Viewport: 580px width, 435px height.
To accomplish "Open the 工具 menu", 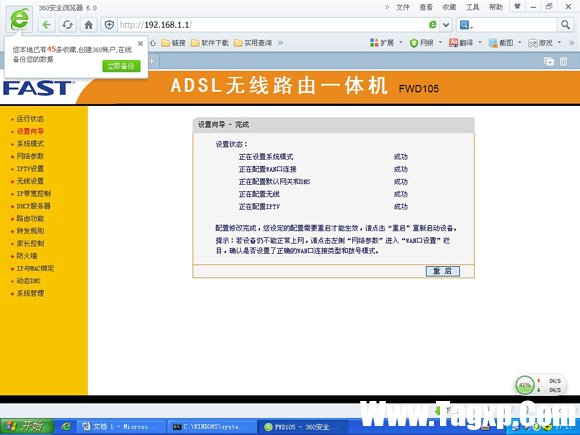I will tap(472, 7).
